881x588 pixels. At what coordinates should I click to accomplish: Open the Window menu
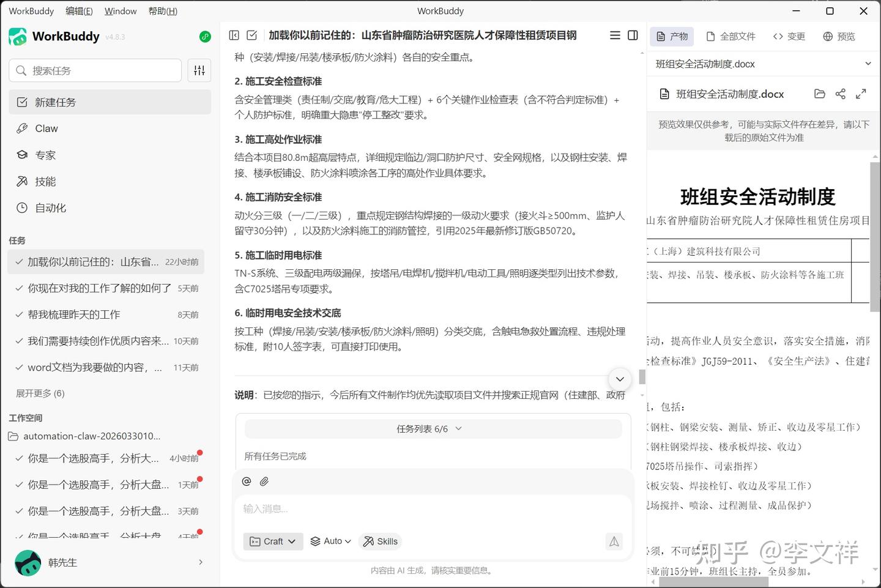[121, 11]
